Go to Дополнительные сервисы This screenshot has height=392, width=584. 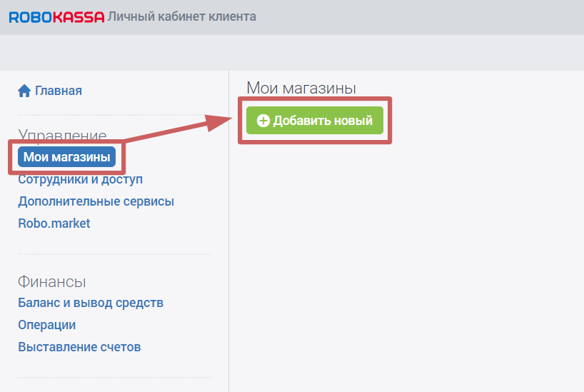tap(96, 201)
